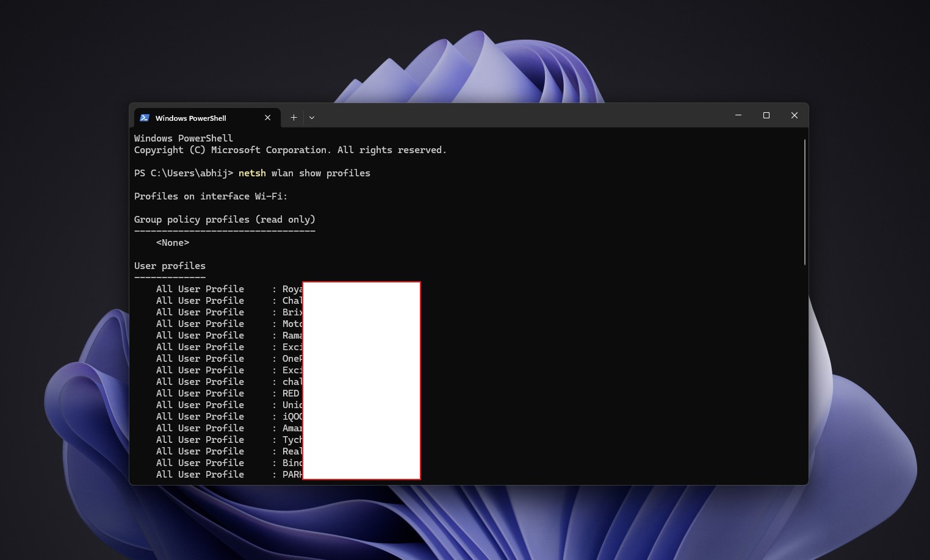This screenshot has height=560, width=930.
Task: Click the 'Copyright (C) Microsoft Corporation' line
Action: (290, 150)
